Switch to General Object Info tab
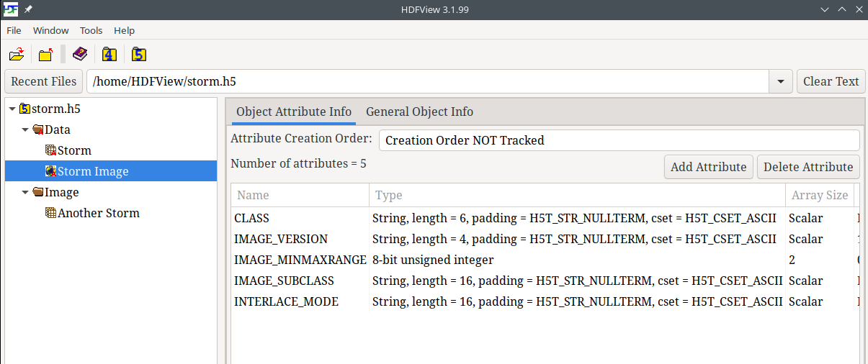The height and width of the screenshot is (364, 868). pyautogui.click(x=419, y=112)
